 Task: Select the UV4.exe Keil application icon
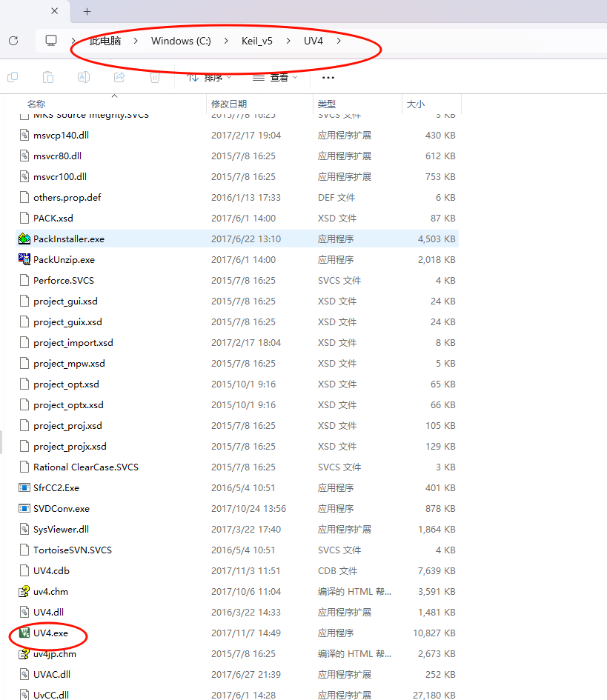[x=24, y=633]
